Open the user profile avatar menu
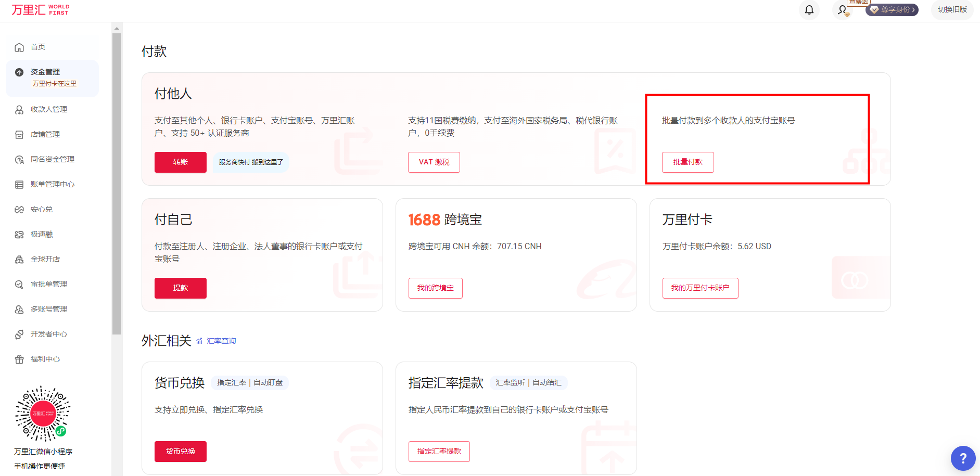Screen dimensions: 980x476 (842, 10)
